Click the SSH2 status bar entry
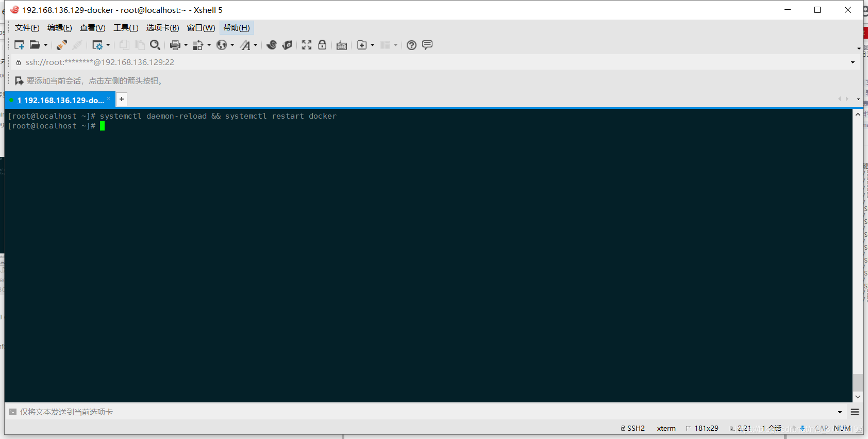This screenshot has width=868, height=439. 633,428
